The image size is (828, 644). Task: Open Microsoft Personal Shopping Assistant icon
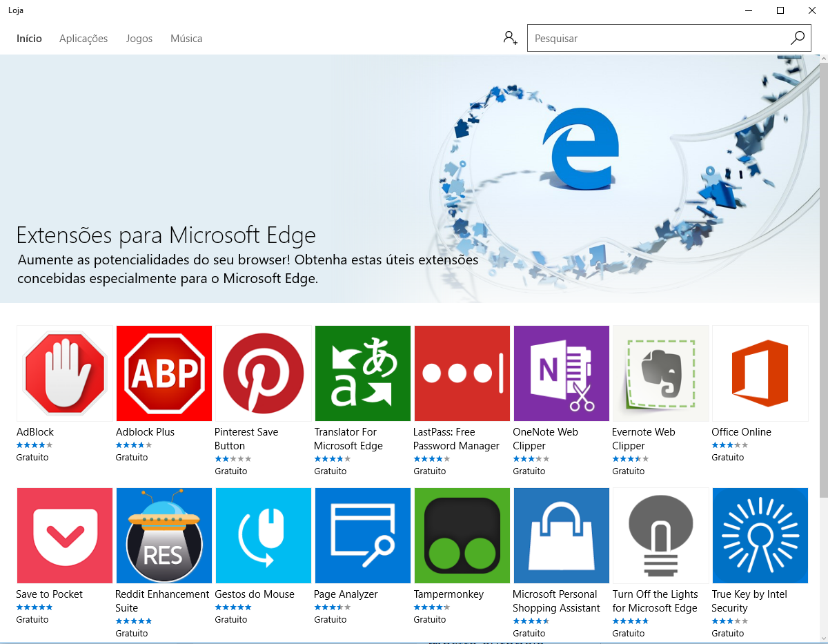click(562, 536)
